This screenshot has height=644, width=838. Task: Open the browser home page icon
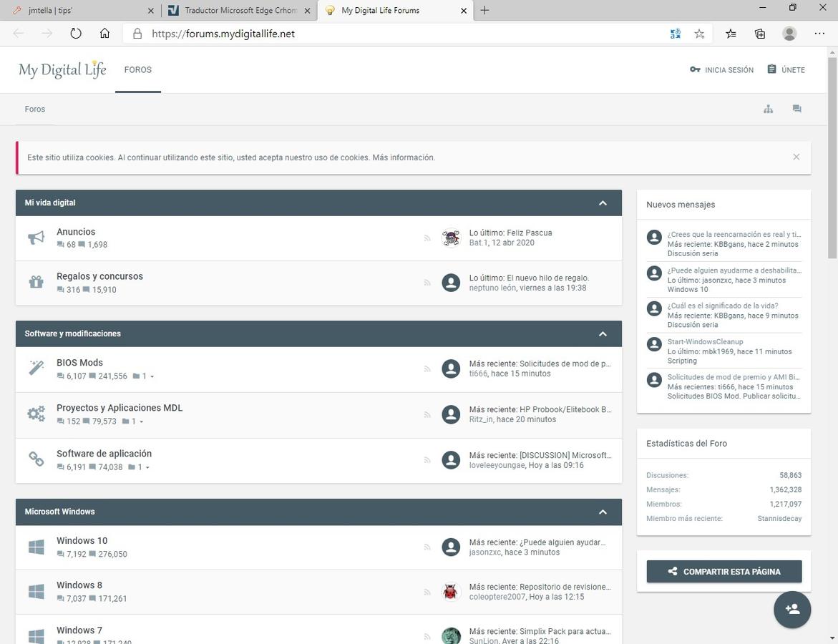(x=104, y=34)
